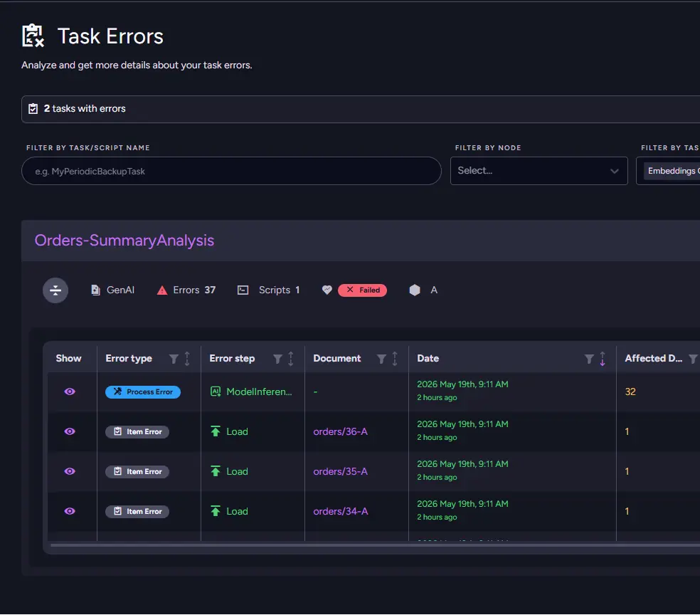Click the Show column header
Image resolution: width=700 pixels, height=615 pixels.
tap(68, 358)
